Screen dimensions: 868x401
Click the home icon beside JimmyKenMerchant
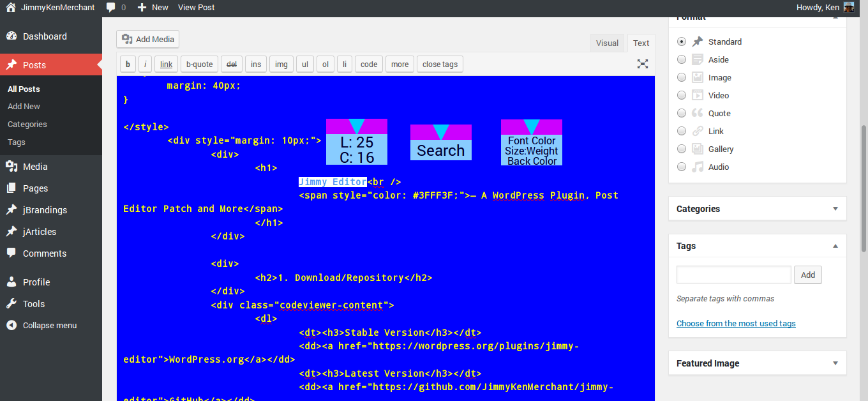[x=10, y=8]
